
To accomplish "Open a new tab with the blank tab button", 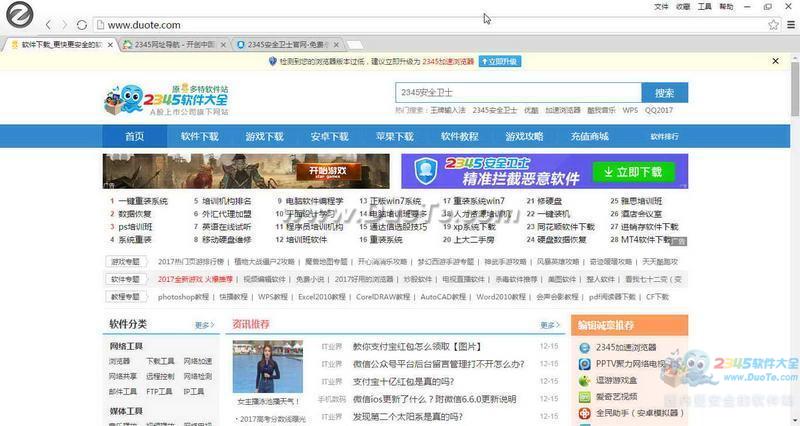I will click(355, 45).
